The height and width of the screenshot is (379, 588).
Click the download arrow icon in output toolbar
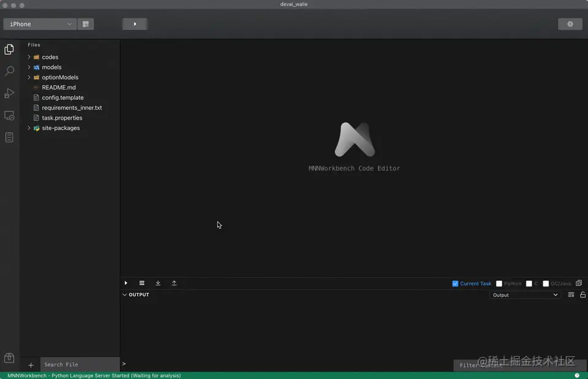point(158,283)
